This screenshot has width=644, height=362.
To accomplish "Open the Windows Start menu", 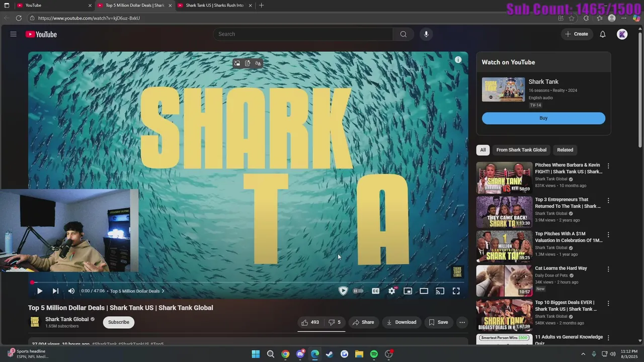I will tap(256, 354).
